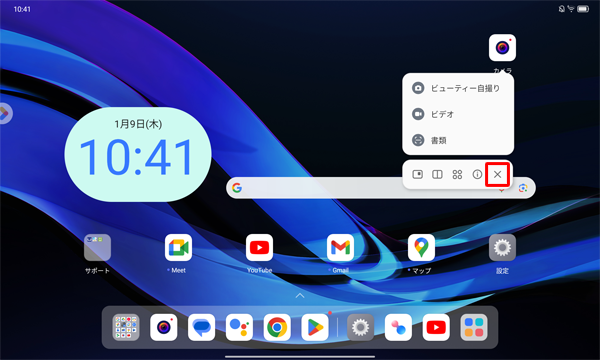Launch Google Meet app
This screenshot has width=600, height=360.
tap(178, 248)
